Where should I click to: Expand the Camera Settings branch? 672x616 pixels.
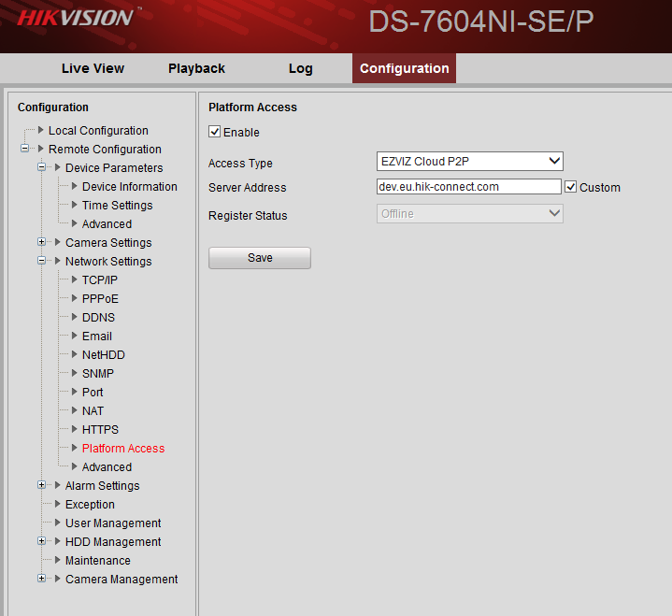click(x=42, y=242)
